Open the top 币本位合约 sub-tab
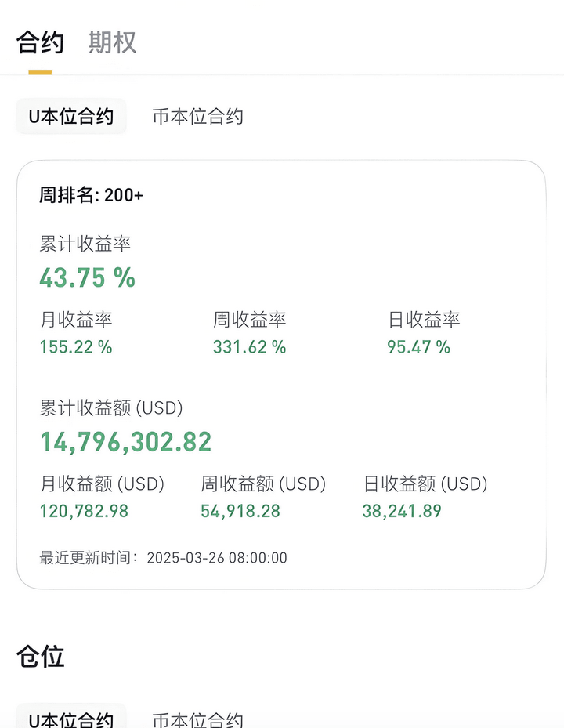 click(197, 116)
